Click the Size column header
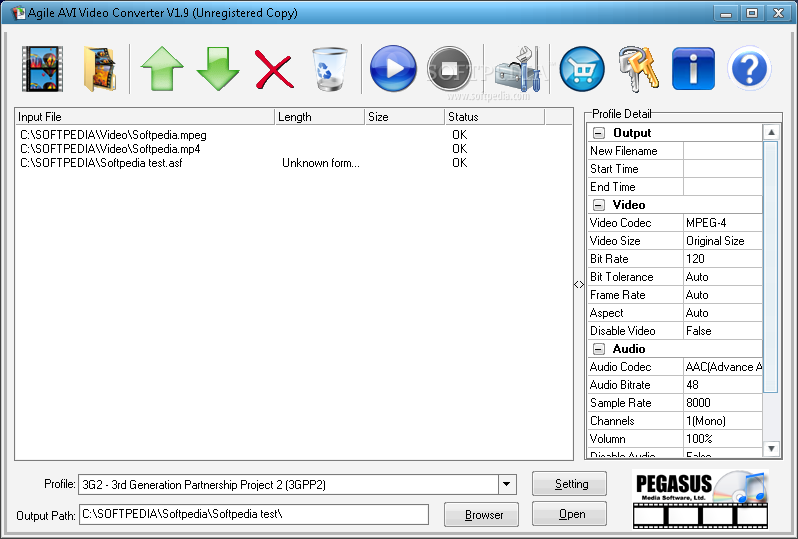This screenshot has height=539, width=798. (405, 117)
